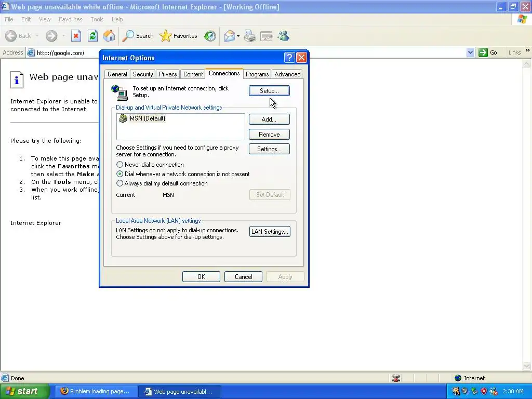Switch to the Security tab
Image resolution: width=532 pixels, height=399 pixels.
[x=143, y=74]
